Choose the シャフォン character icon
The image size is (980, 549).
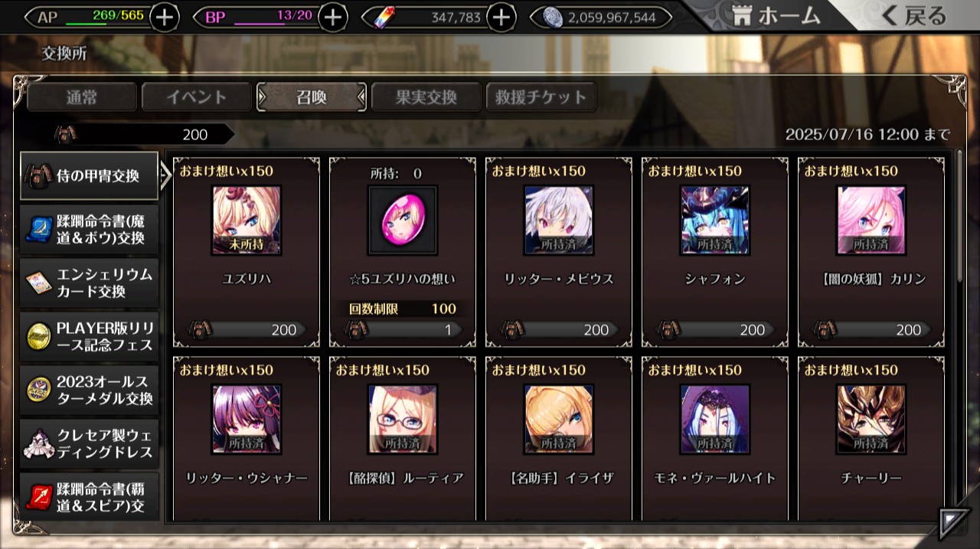715,221
